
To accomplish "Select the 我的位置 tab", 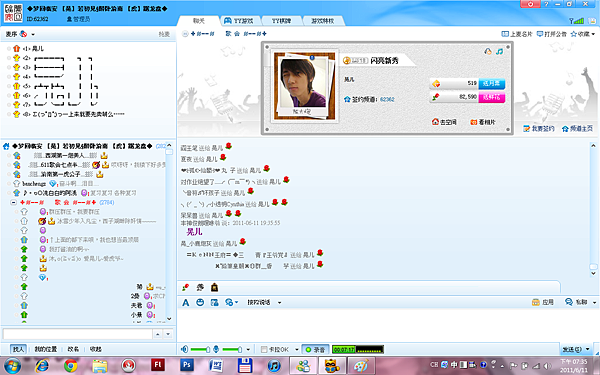I will (x=46, y=349).
